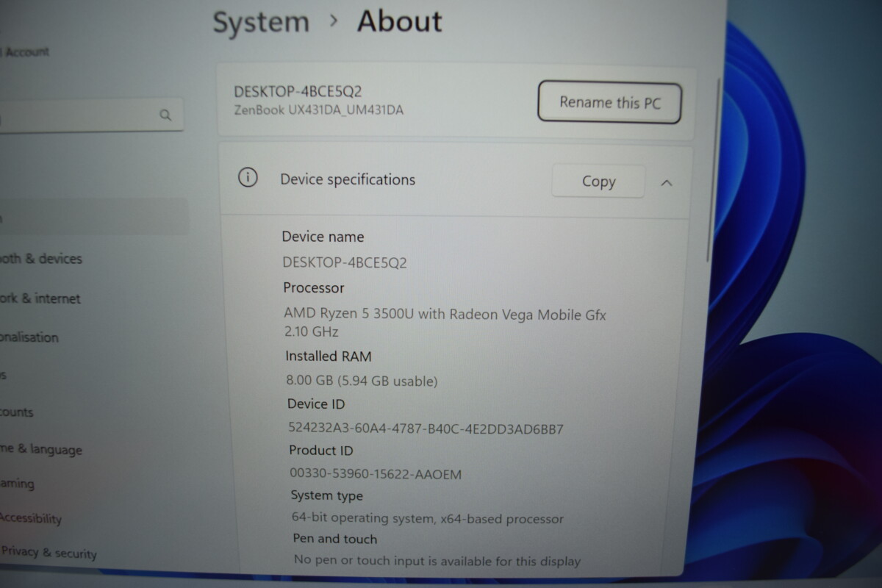Image resolution: width=882 pixels, height=588 pixels.
Task: Open the Accounts settings page
Action: point(17,412)
